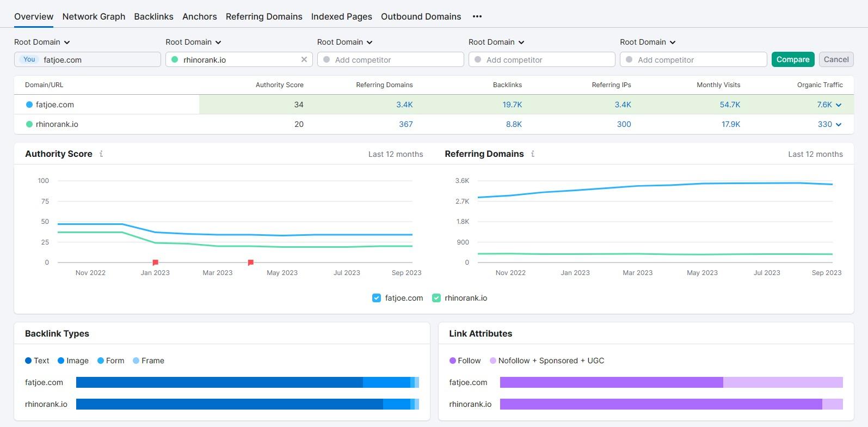Click rhinorank.io Follow link attribute bar

[x=661, y=404]
